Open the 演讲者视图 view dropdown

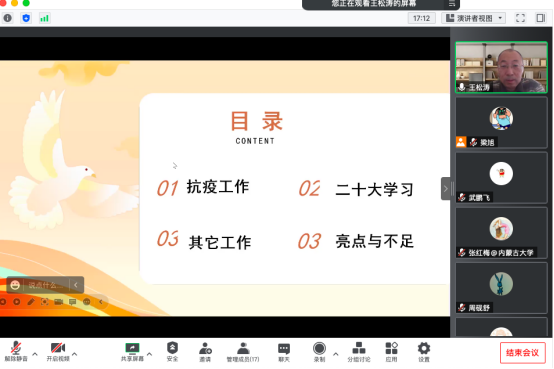pyautogui.click(x=473, y=18)
